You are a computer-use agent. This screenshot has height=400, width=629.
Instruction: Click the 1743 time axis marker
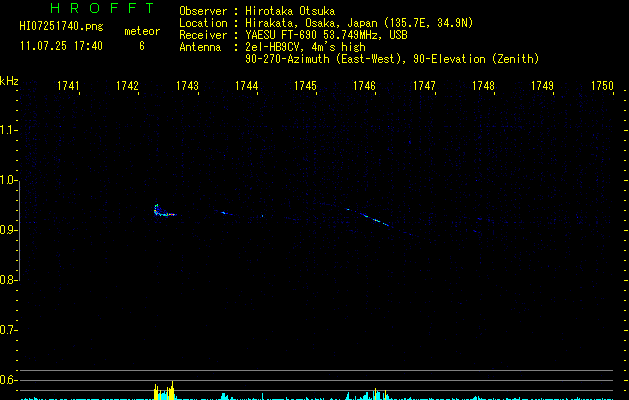(x=187, y=86)
